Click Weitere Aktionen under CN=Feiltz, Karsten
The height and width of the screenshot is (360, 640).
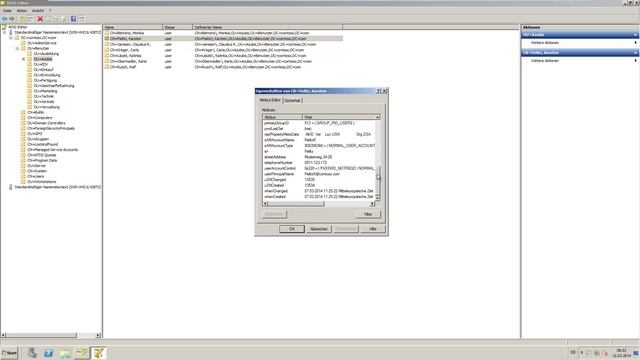point(545,60)
